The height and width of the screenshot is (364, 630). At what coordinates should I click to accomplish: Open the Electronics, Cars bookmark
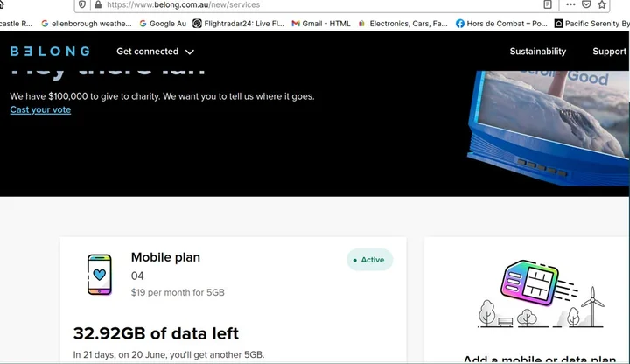403,24
